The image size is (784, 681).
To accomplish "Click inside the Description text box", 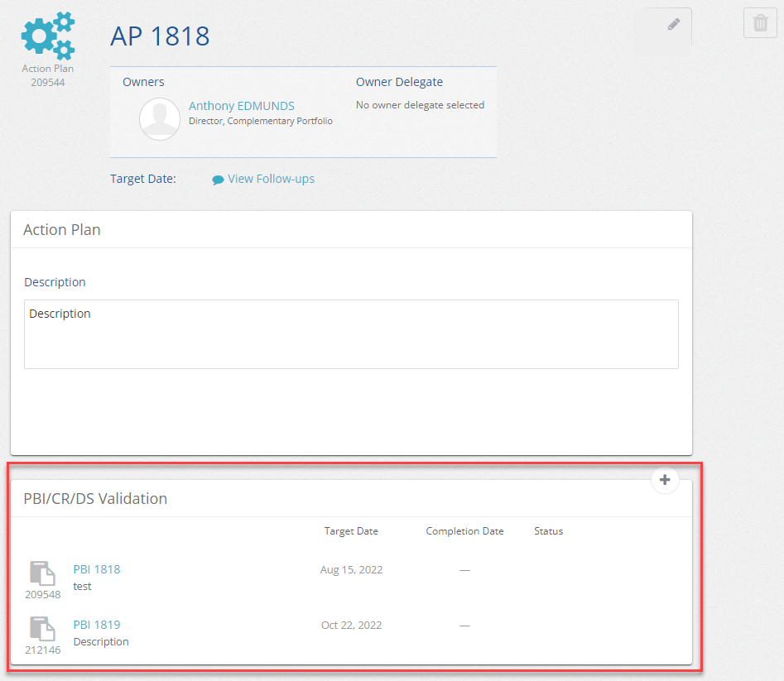I will tap(351, 333).
